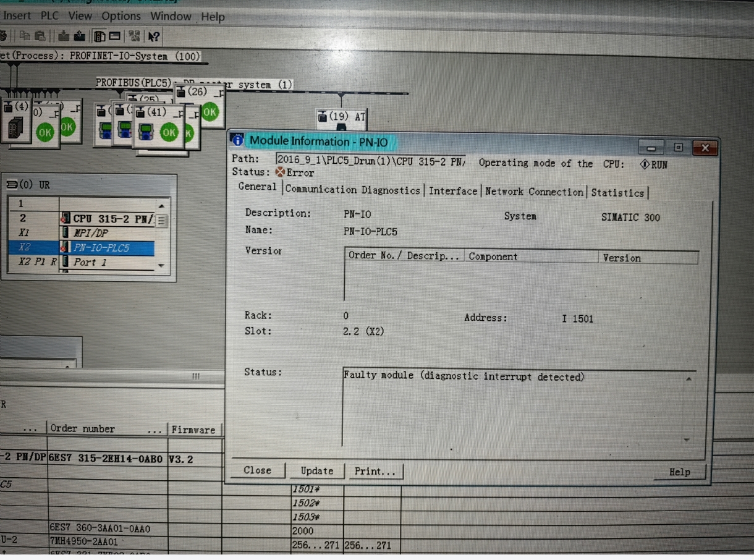
Task: Open the PLC menu
Action: pyautogui.click(x=50, y=15)
